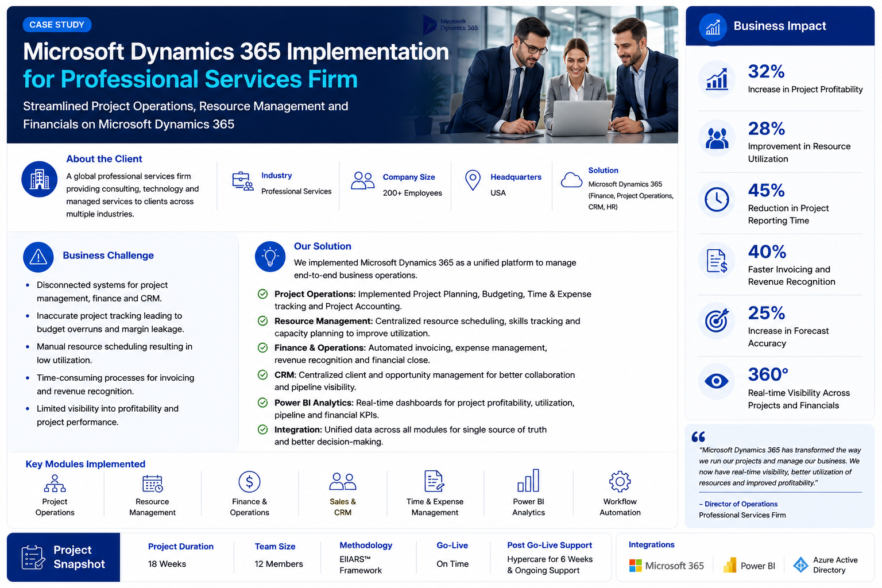Click the briefcase icon next to Industry
The width and height of the screenshot is (882, 588).
[243, 181]
